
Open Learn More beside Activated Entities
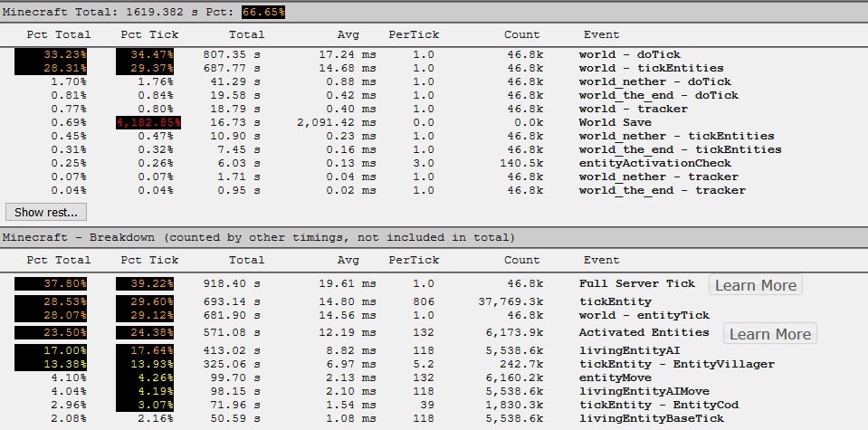(x=769, y=334)
